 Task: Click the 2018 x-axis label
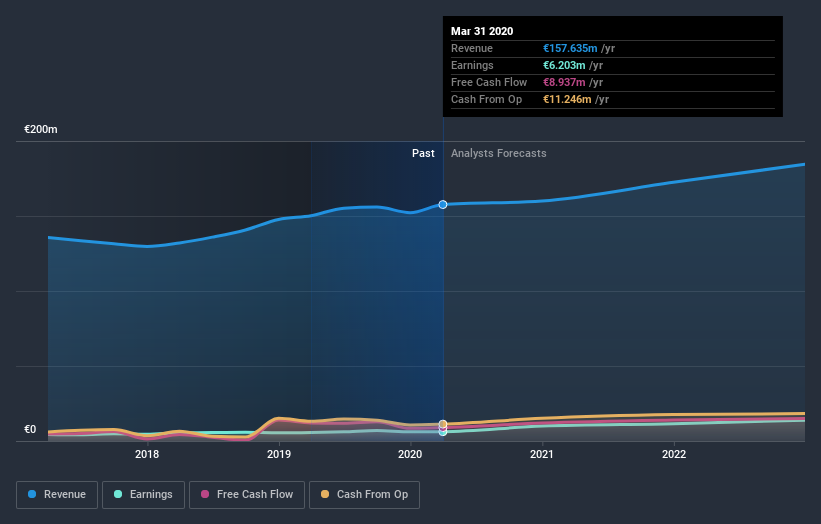coord(147,454)
